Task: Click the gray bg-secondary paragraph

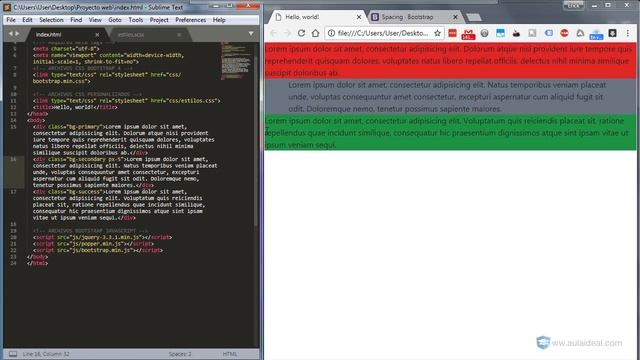Action: pyautogui.click(x=450, y=97)
